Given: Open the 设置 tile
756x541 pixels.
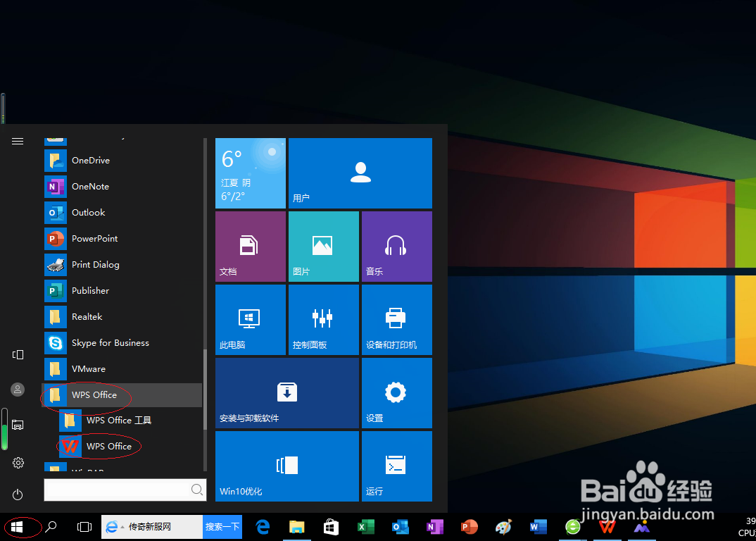Looking at the screenshot, I should [x=397, y=393].
